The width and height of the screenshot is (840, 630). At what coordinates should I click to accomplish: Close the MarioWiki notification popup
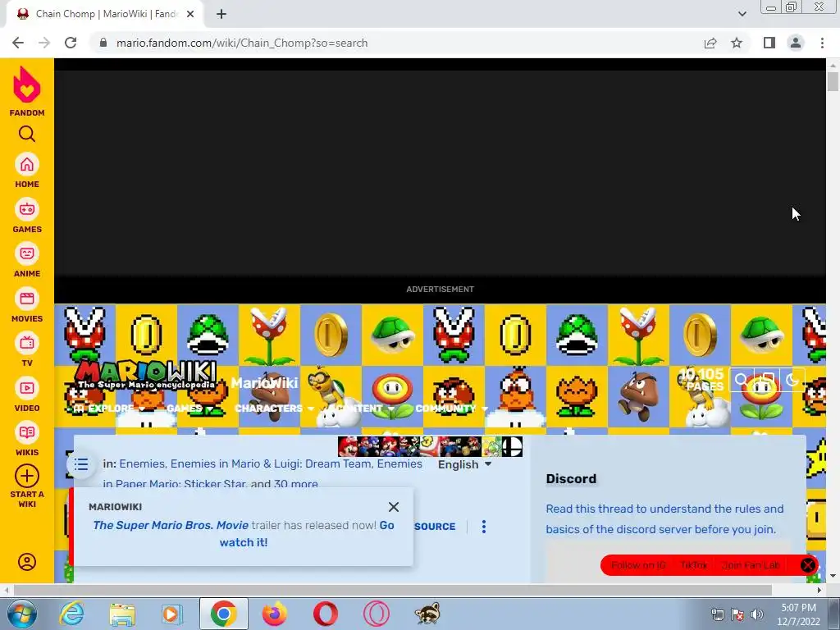pyautogui.click(x=394, y=507)
